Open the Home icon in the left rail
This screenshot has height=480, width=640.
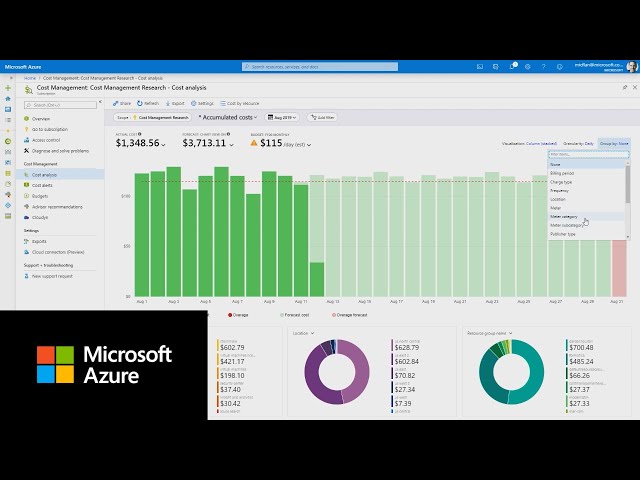coord(8,98)
